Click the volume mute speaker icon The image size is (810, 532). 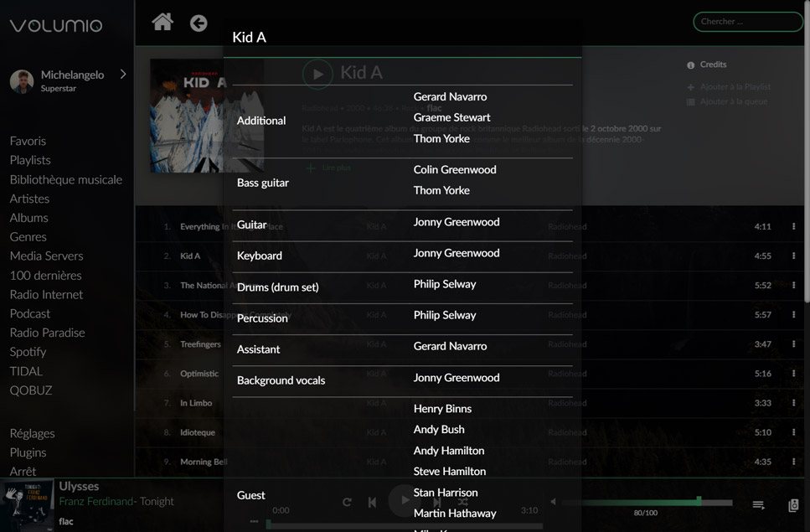(x=553, y=502)
